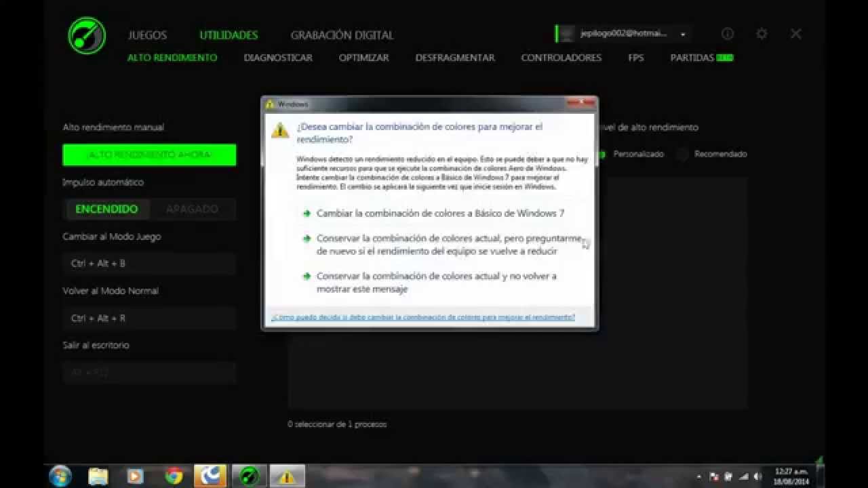This screenshot has width=868, height=488.
Task: Open the UTILIDADES tab
Action: point(229,35)
